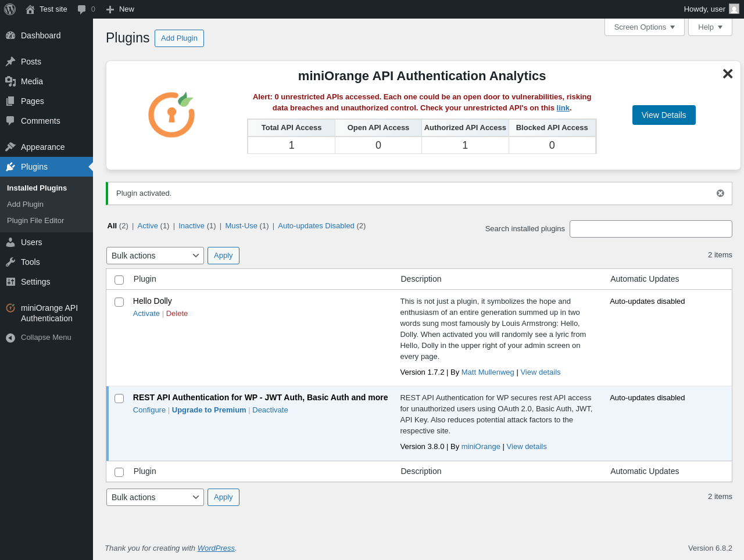
Task: Click the Pages sidebar icon
Action: [10, 101]
